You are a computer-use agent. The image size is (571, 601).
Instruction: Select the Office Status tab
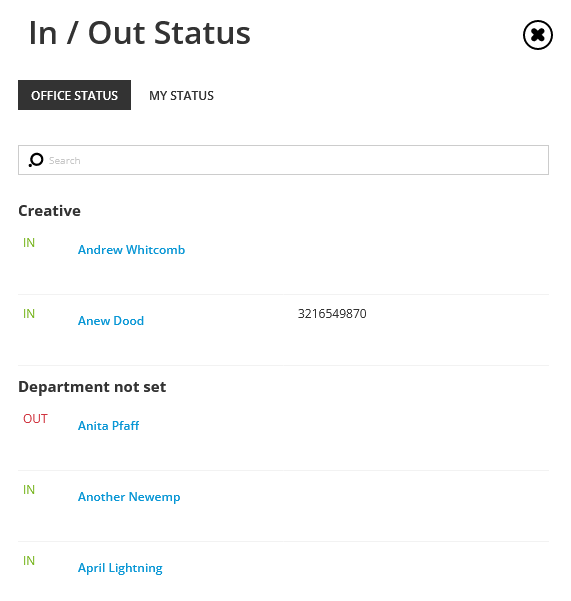point(74,95)
